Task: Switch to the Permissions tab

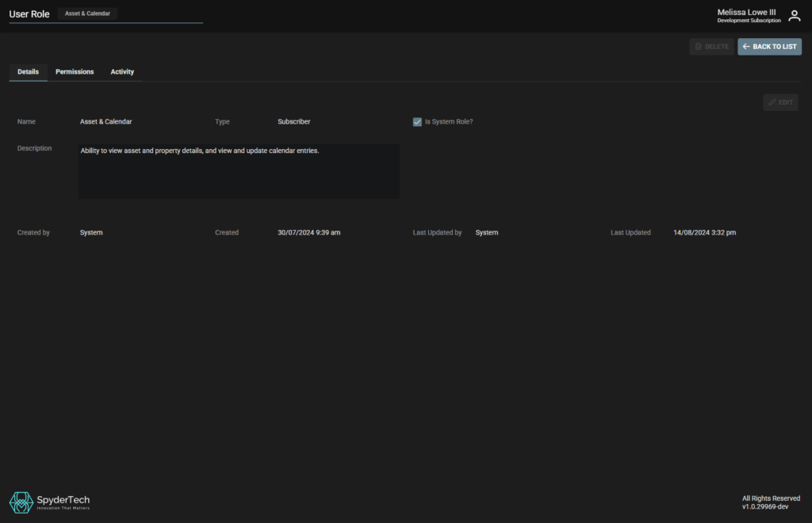Action: [x=75, y=72]
